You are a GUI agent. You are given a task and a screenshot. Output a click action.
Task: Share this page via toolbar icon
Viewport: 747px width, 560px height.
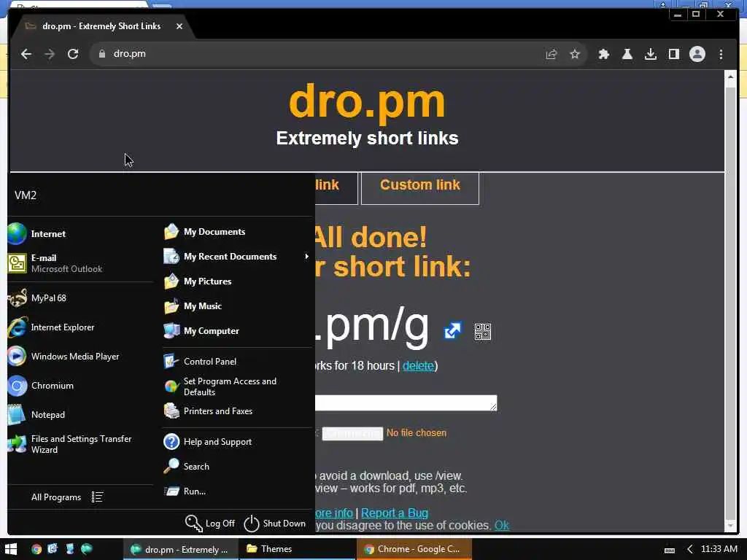pyautogui.click(x=551, y=54)
